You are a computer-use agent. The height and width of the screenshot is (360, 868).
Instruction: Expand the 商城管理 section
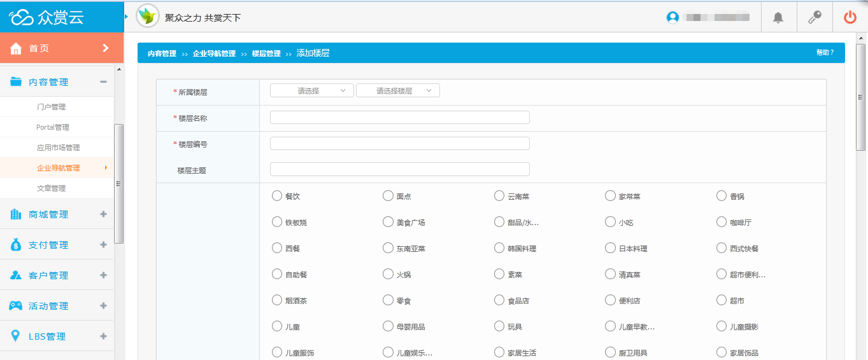(103, 214)
